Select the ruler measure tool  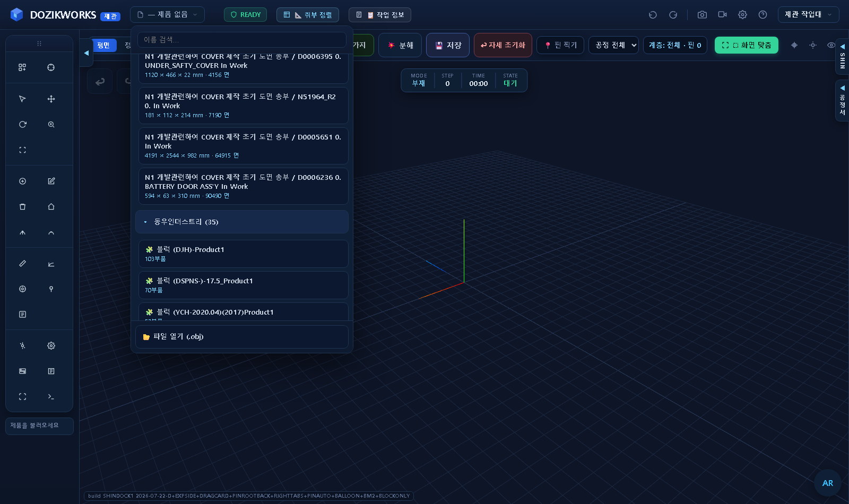coord(22,264)
